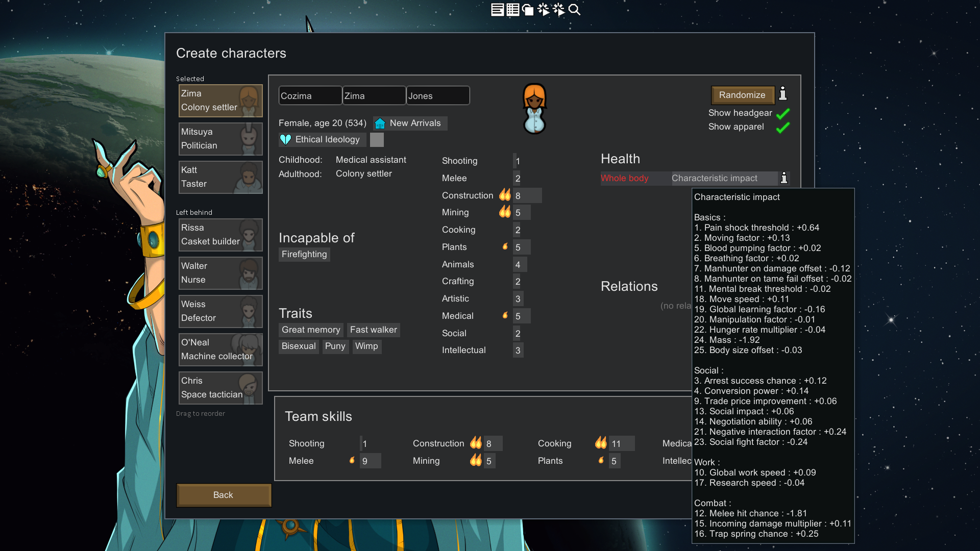Click Construction double-flame passion icon
980x551 pixels.
tap(505, 195)
